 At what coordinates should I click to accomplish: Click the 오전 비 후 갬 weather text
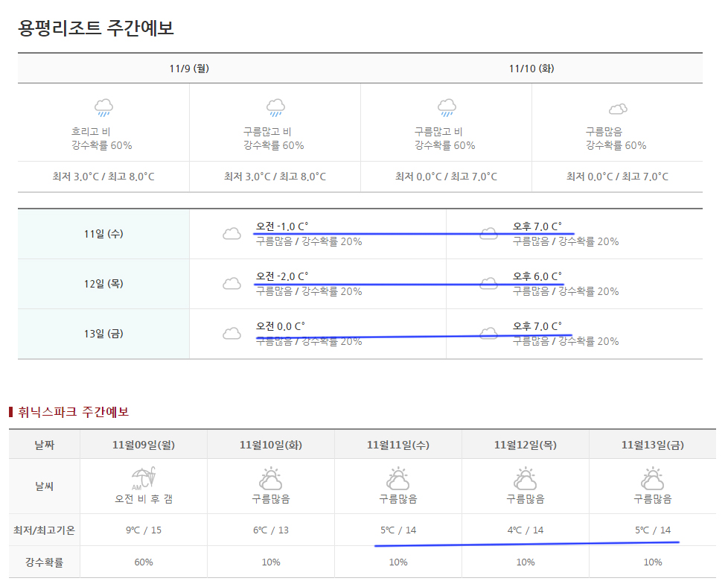pyautogui.click(x=144, y=498)
